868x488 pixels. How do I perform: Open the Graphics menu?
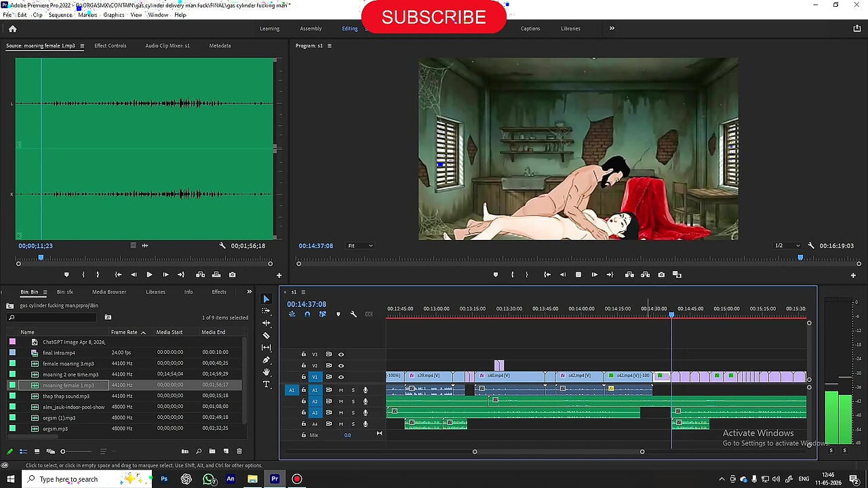(114, 15)
